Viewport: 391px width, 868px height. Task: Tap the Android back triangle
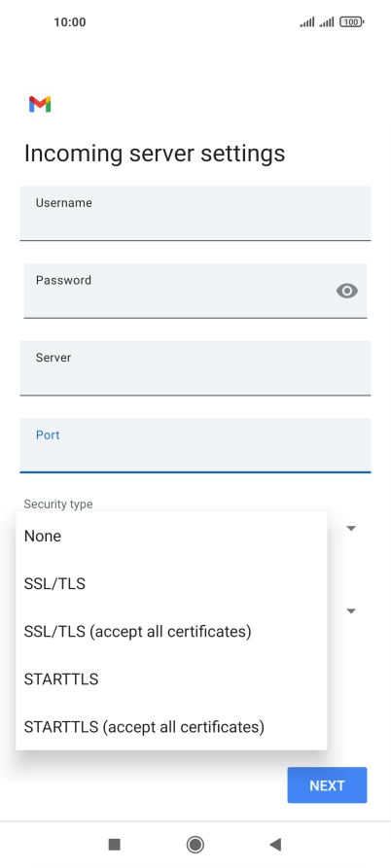pyautogui.click(x=275, y=845)
